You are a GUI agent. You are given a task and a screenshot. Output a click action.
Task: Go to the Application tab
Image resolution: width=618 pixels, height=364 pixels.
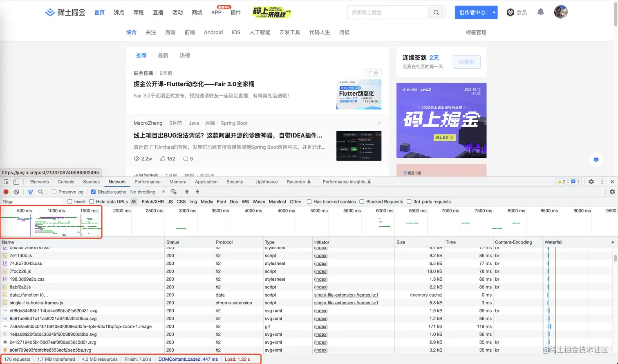pyautogui.click(x=206, y=182)
